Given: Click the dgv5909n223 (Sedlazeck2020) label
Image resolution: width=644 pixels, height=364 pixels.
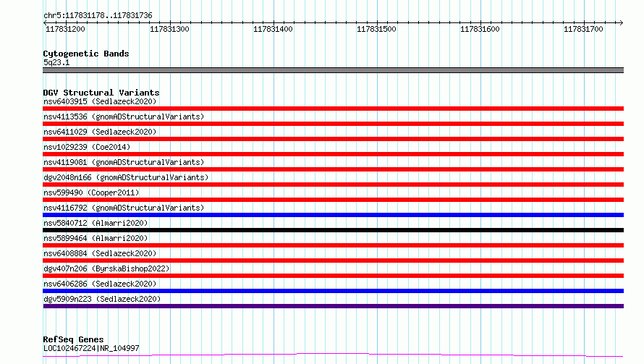Looking at the screenshot, I should pos(102,299).
